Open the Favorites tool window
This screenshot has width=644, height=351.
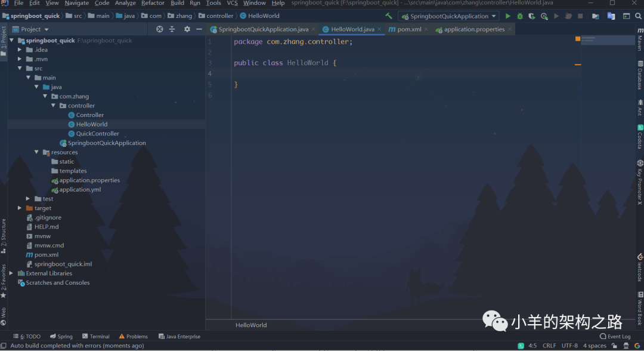[x=4, y=281]
